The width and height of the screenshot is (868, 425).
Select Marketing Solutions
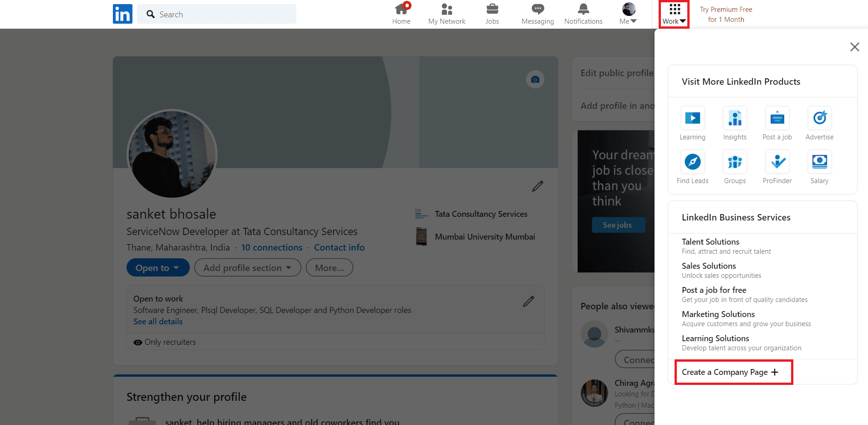(x=718, y=314)
